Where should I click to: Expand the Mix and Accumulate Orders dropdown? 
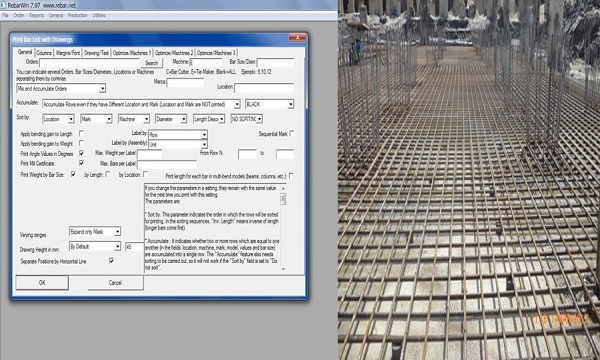pyautogui.click(x=102, y=89)
